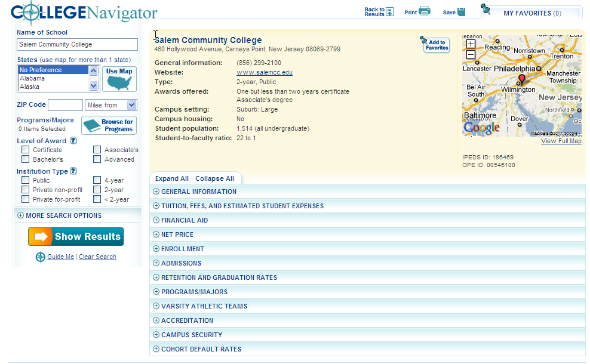Select Alaska in the states list

pos(53,87)
